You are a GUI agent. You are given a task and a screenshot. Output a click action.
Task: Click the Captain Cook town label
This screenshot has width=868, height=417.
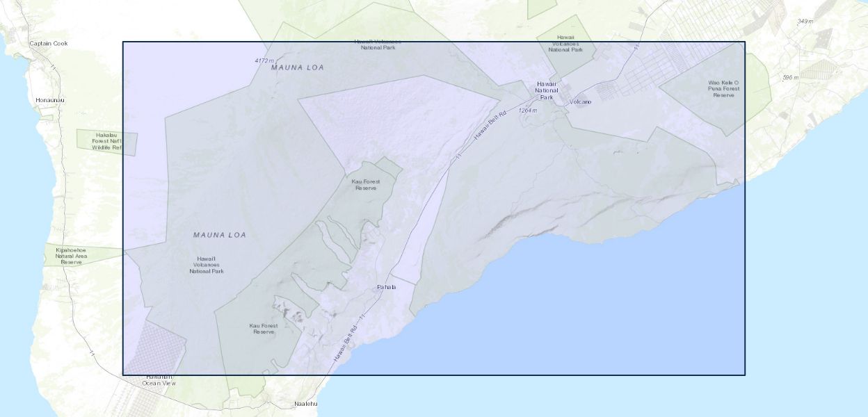[x=49, y=43]
